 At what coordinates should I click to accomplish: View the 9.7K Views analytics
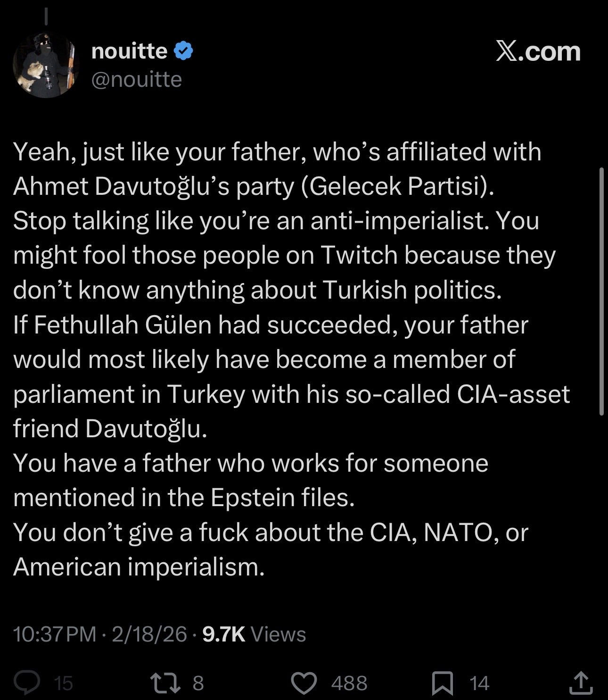click(254, 634)
